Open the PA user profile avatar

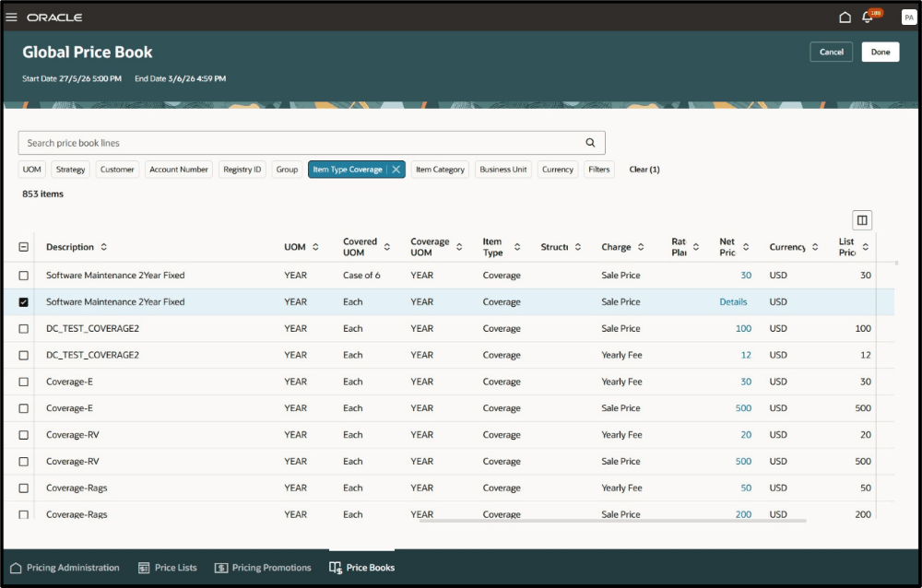908,18
